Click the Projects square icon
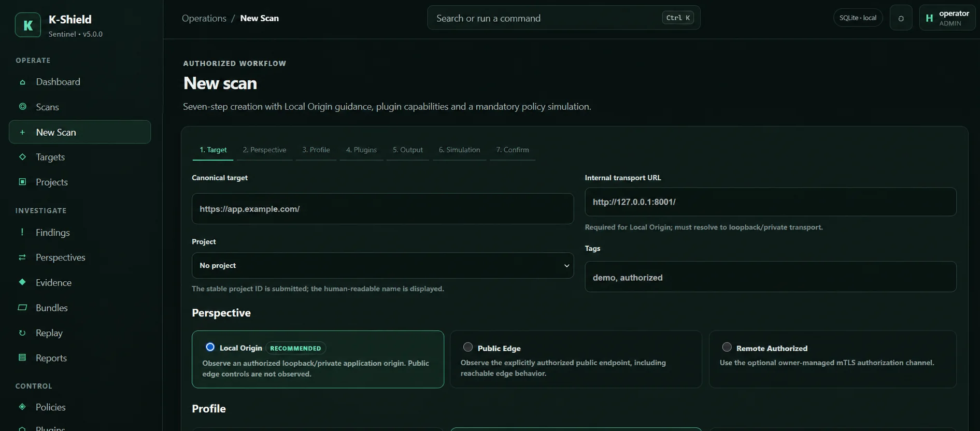 pyautogui.click(x=22, y=182)
